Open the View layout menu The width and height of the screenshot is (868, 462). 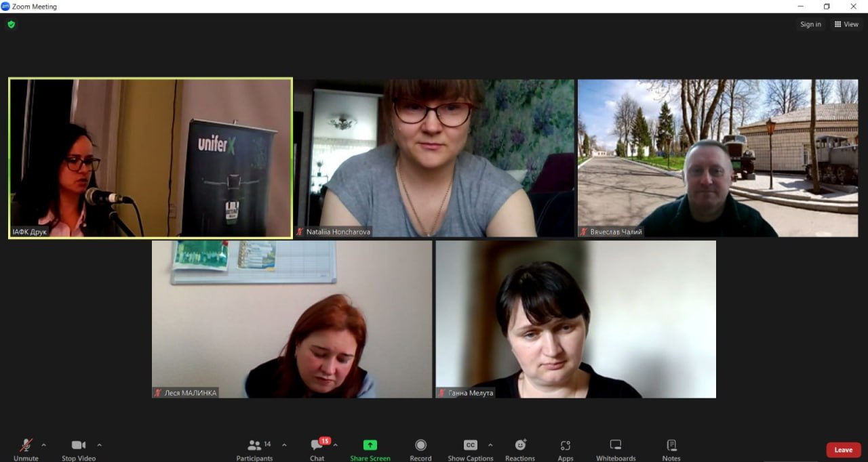(846, 24)
